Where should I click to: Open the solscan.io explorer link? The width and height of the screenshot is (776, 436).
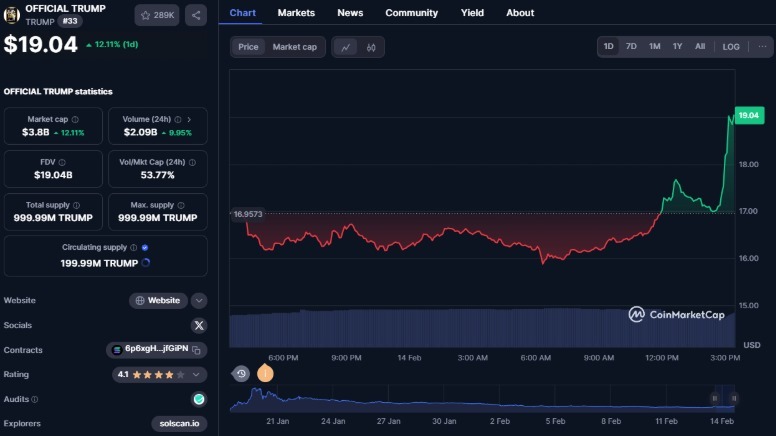180,424
